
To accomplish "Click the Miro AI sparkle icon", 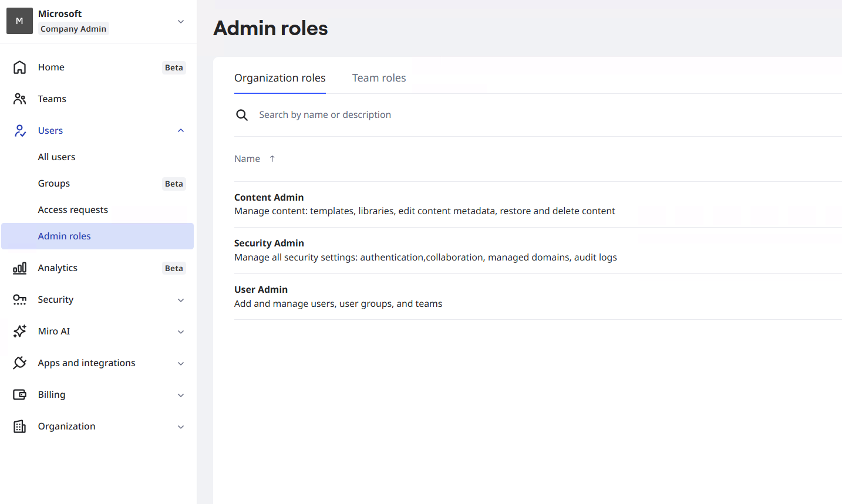I will point(19,332).
